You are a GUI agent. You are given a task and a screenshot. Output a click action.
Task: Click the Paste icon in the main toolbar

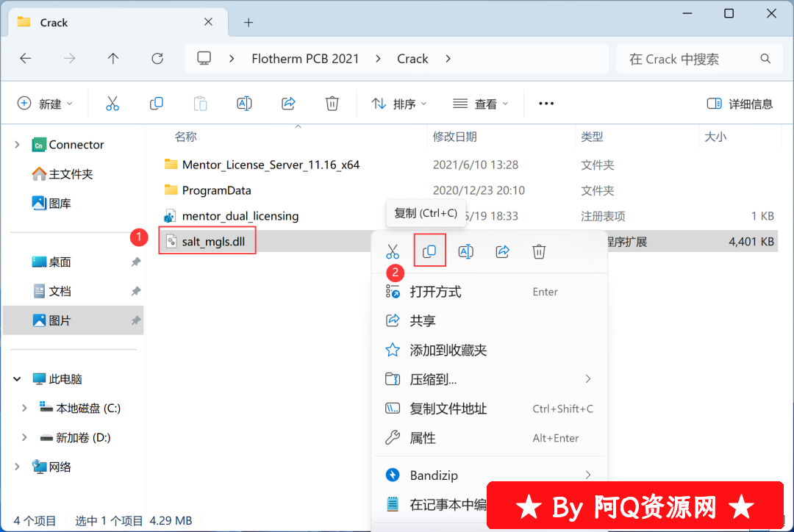click(201, 104)
